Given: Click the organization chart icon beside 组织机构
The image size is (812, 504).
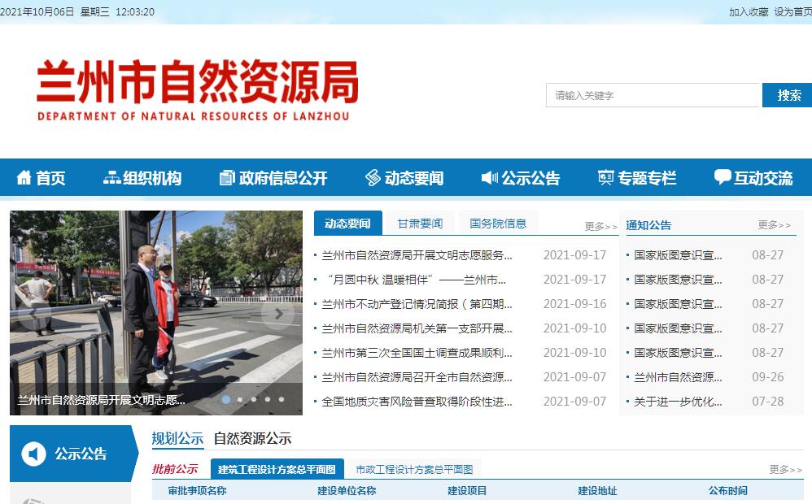Looking at the screenshot, I should (111, 177).
